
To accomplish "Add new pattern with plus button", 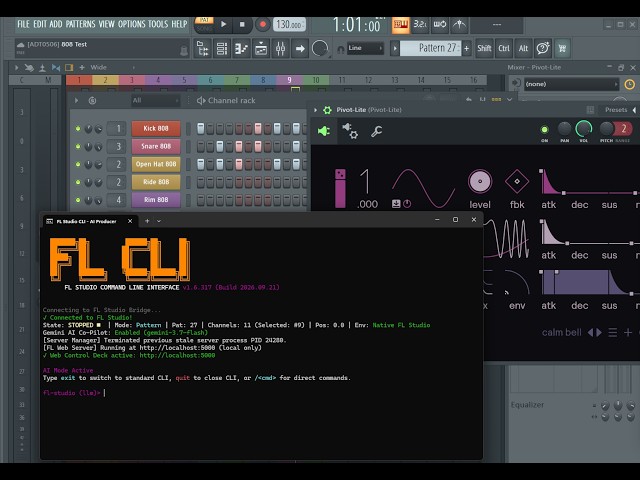I will pyautogui.click(x=467, y=49).
